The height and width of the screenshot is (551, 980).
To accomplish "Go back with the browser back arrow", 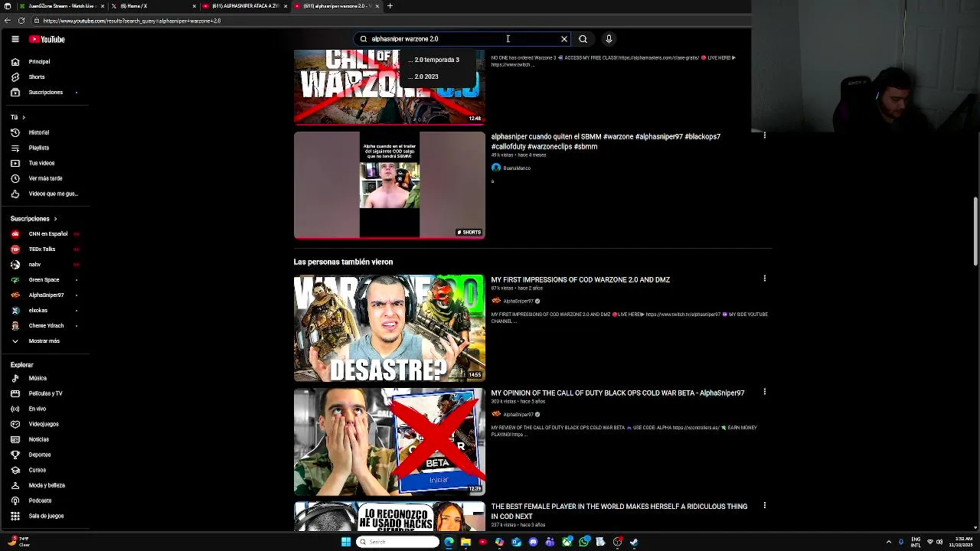I will (x=7, y=21).
